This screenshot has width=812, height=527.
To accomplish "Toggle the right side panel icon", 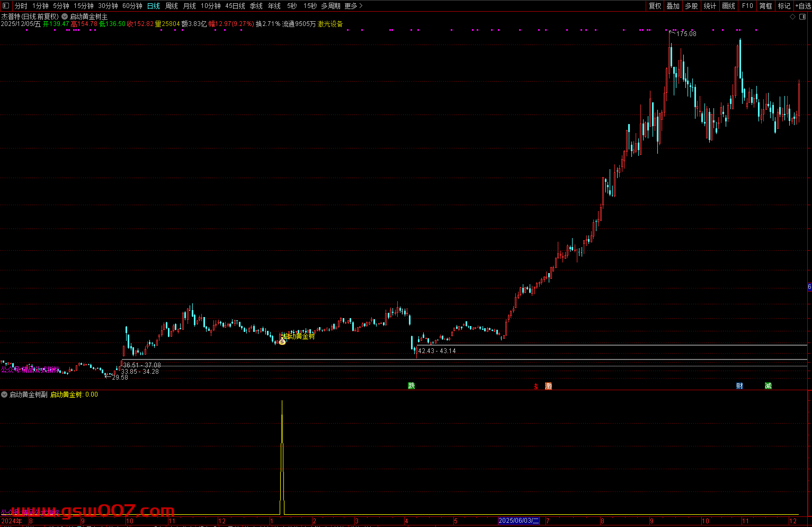I will (801, 17).
